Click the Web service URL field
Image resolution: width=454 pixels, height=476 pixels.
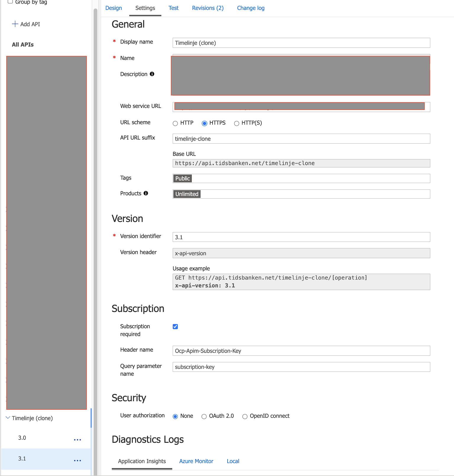[301, 107]
